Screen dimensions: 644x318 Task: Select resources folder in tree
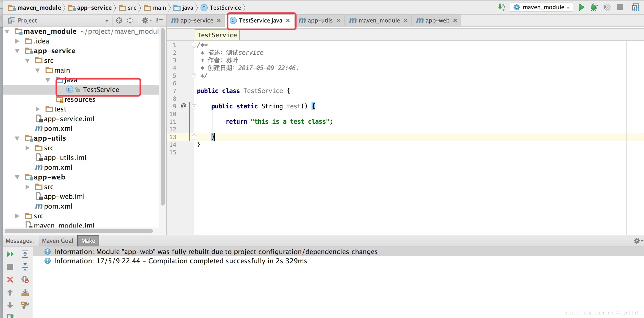(x=76, y=99)
